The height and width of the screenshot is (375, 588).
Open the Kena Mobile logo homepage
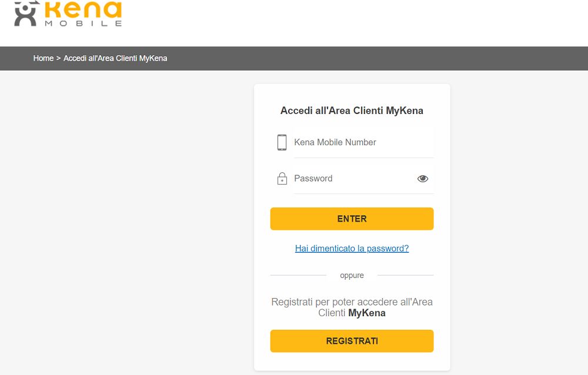[68, 14]
